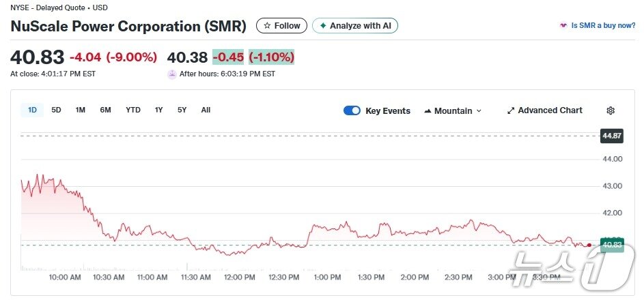Click the mountain icon beside chart type
644x300 pixels.
[x=428, y=110]
